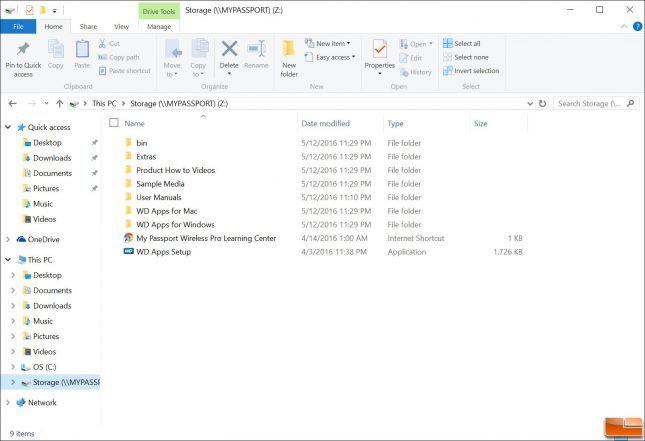
Task: Click This PC in the address breadcrumb
Action: (104, 104)
